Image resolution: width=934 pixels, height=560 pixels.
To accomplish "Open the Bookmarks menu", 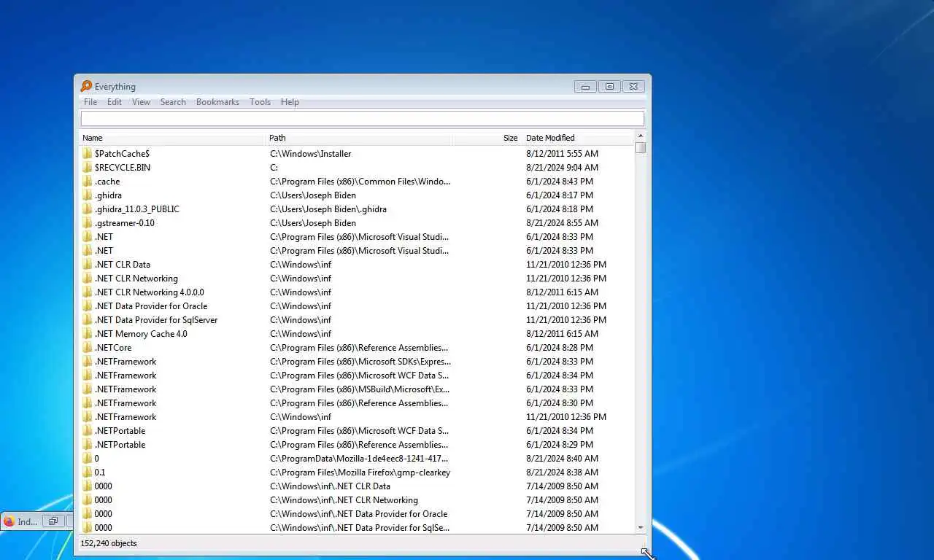I will (217, 102).
